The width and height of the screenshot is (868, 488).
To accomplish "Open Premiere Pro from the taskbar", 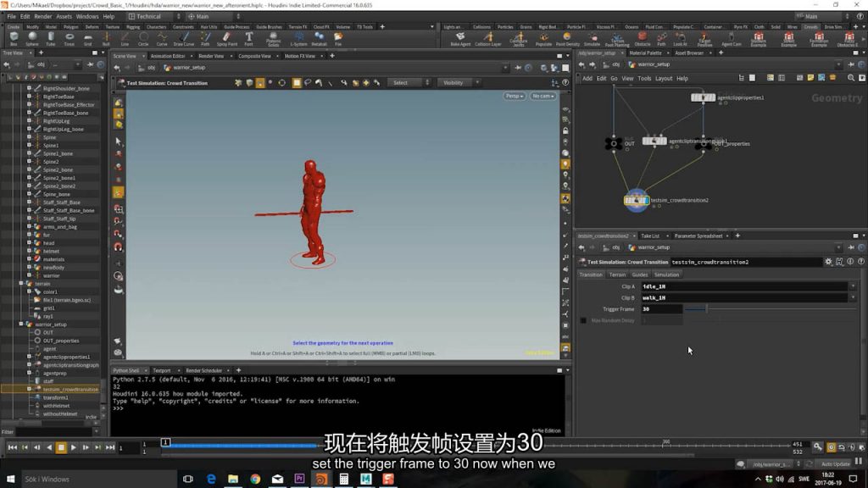I will (x=299, y=479).
